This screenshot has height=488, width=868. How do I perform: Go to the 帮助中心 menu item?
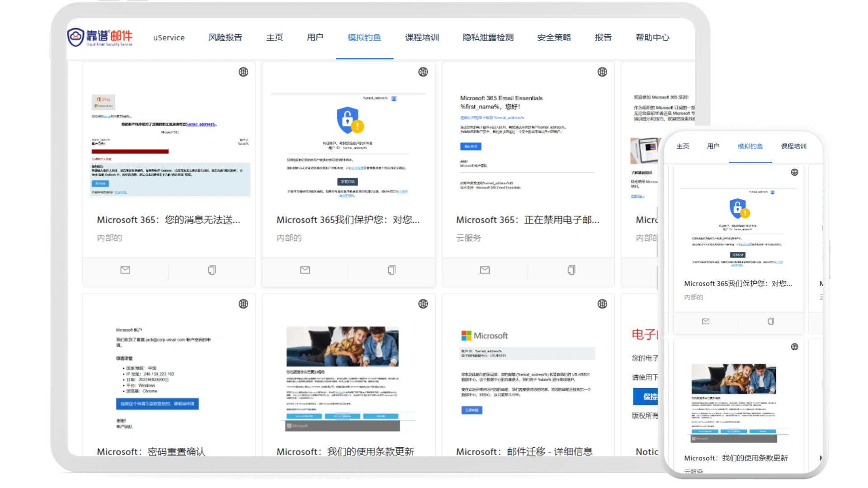[x=652, y=38]
